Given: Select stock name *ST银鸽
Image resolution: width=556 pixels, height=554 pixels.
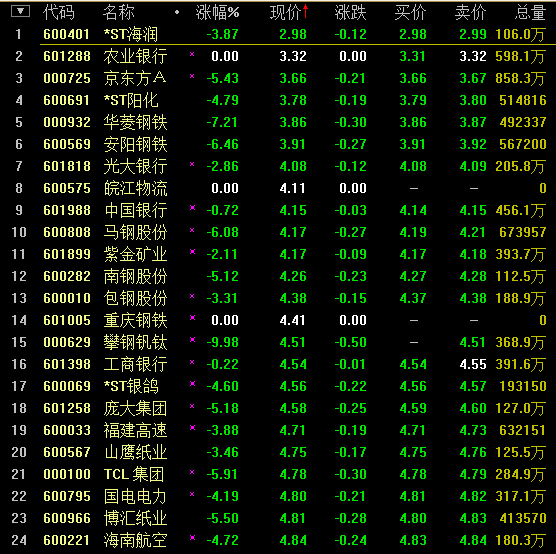Looking at the screenshot, I should (x=131, y=386).
